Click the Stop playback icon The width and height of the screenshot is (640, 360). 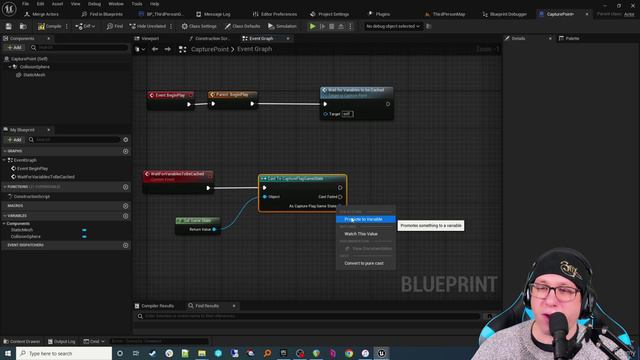point(331,26)
